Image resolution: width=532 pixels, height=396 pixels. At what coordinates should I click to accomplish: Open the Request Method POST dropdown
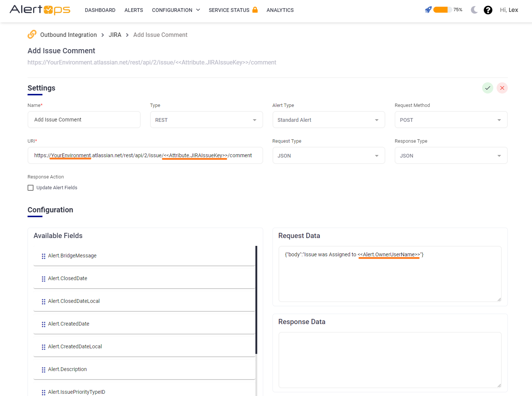450,120
